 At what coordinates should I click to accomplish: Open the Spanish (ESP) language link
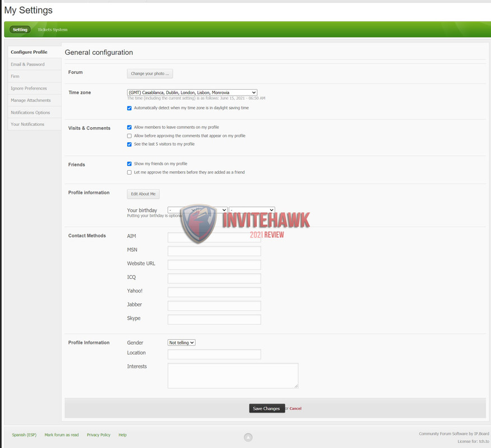click(x=24, y=435)
